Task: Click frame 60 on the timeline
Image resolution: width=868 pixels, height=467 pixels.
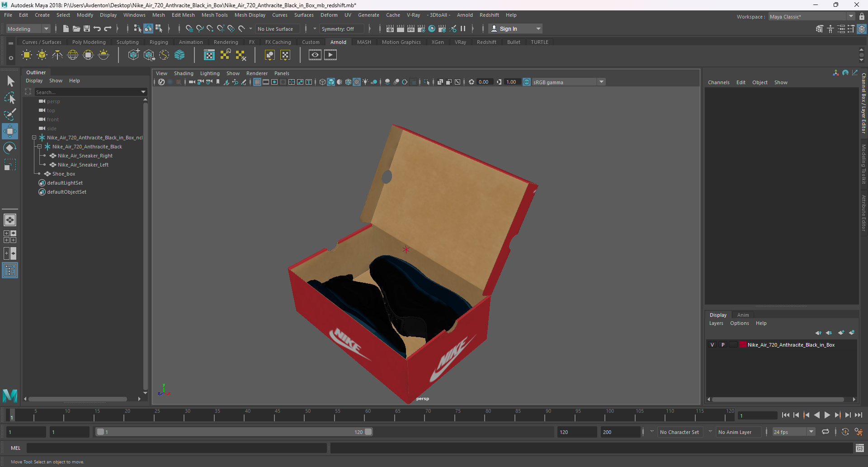Action: 368,415
